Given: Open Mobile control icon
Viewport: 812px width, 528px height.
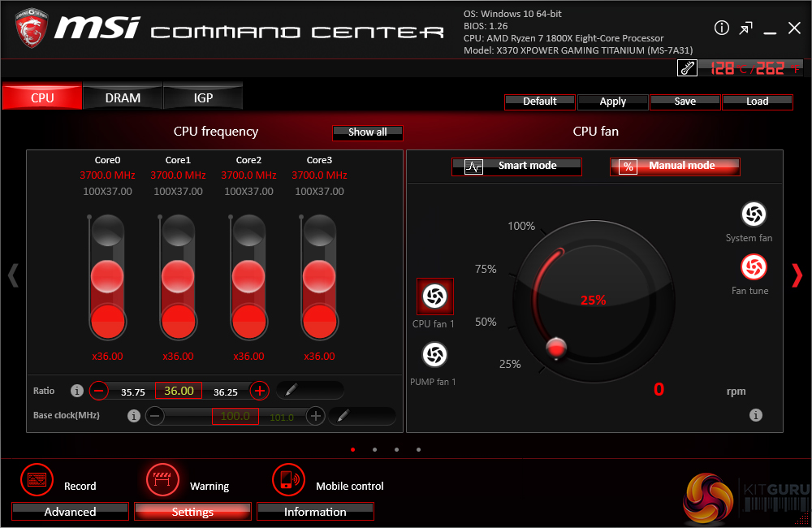Looking at the screenshot, I should tap(288, 480).
